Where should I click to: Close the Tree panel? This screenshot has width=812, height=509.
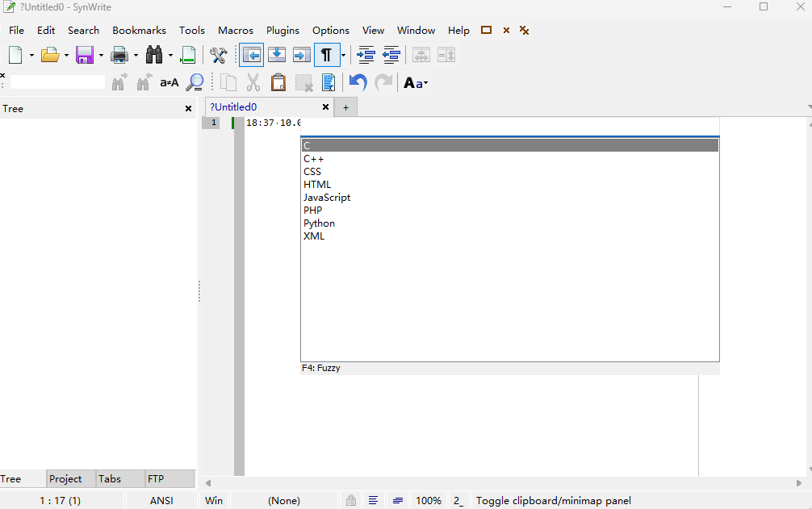(189, 109)
